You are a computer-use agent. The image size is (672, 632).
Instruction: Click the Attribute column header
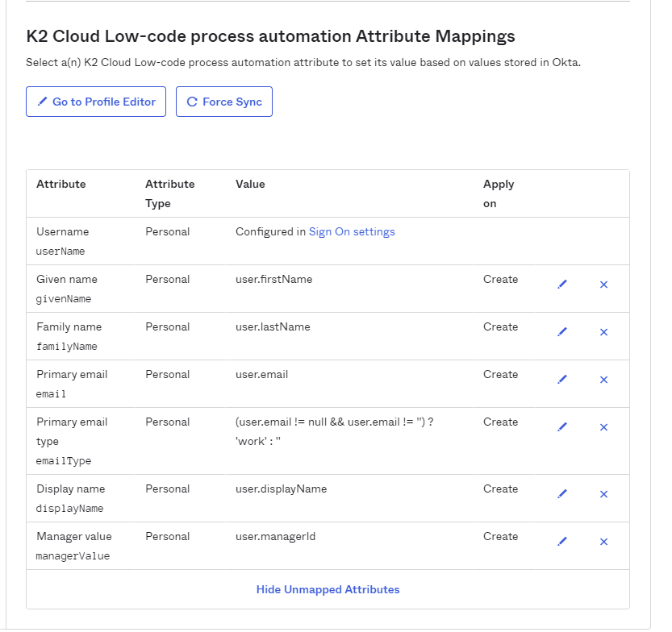click(61, 185)
